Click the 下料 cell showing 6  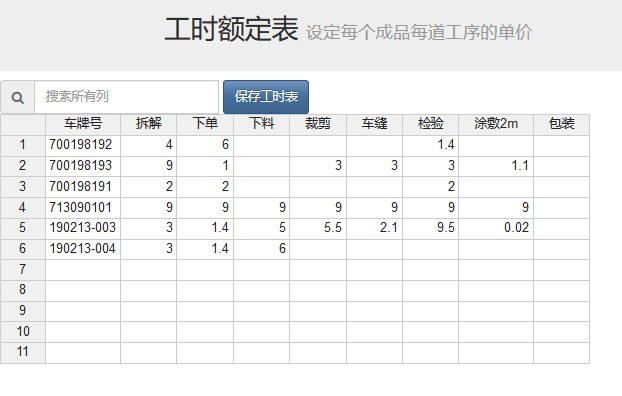(261, 249)
